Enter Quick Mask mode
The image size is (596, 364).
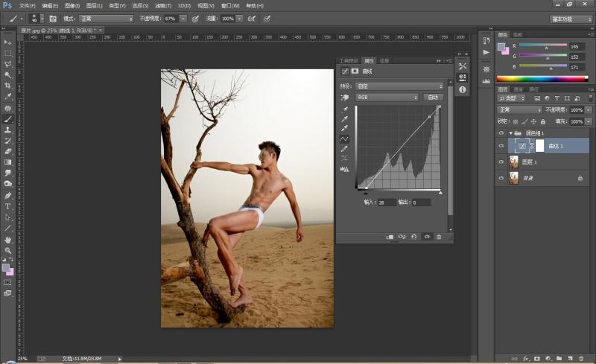pos(7,282)
